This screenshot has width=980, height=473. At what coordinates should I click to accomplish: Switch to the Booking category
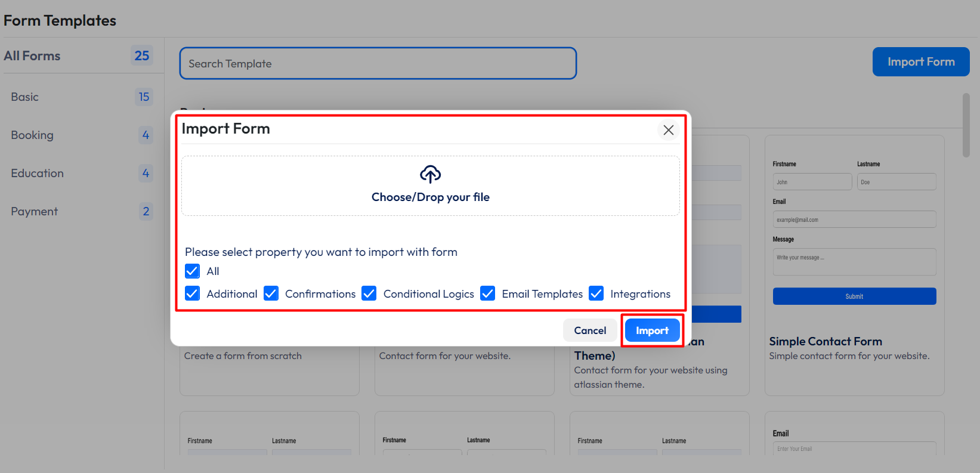32,135
